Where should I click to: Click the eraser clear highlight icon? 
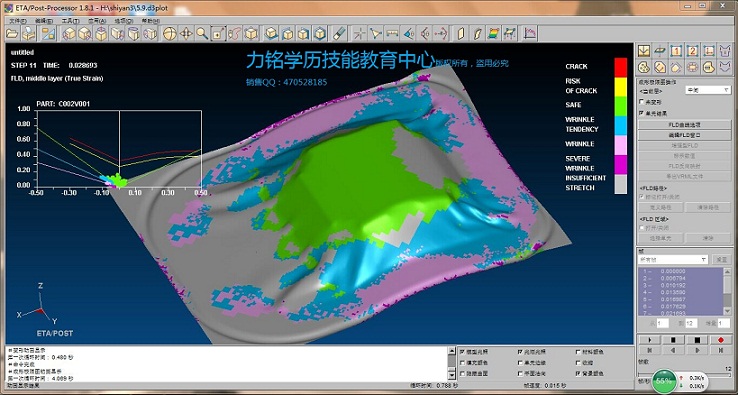[339, 33]
